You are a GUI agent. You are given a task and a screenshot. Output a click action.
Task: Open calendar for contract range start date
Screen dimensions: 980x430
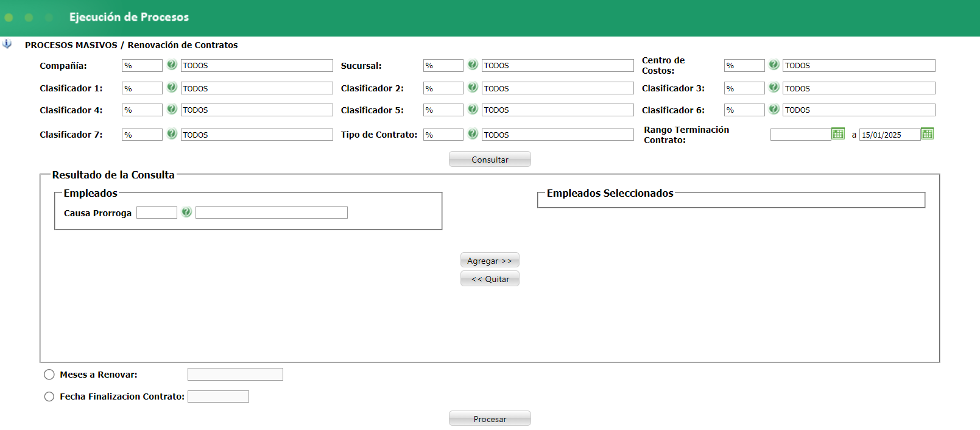(x=838, y=134)
